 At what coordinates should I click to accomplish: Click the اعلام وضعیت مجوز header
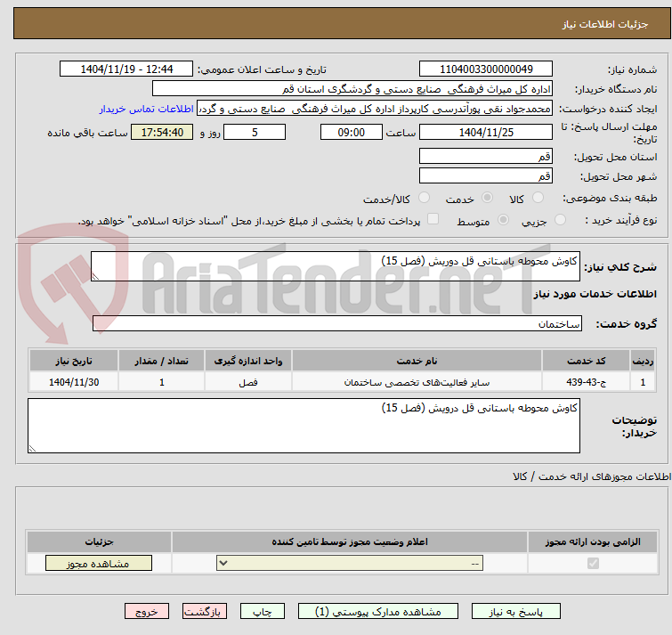point(350,542)
